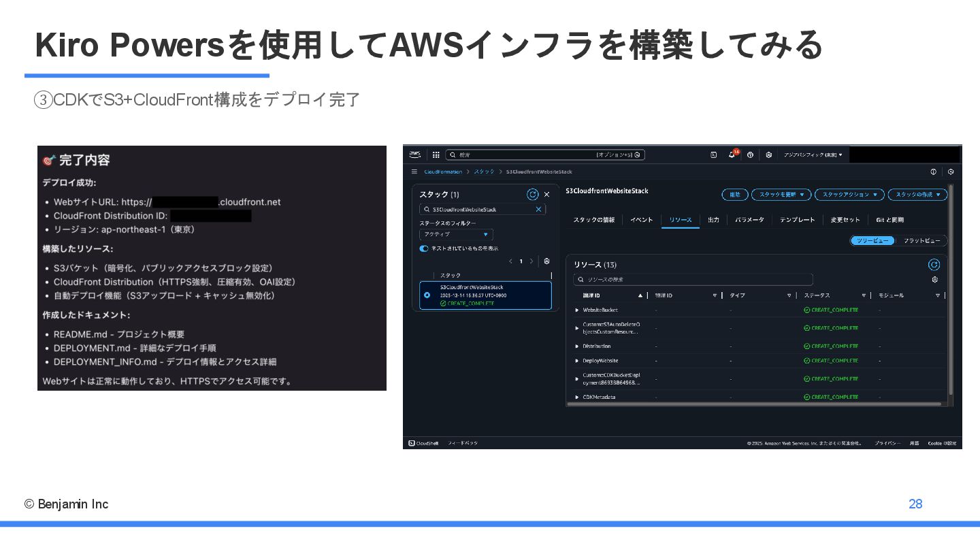Image resolution: width=980 pixels, height=552 pixels.
Task: Click the Terms link in footer
Action: coord(914,443)
